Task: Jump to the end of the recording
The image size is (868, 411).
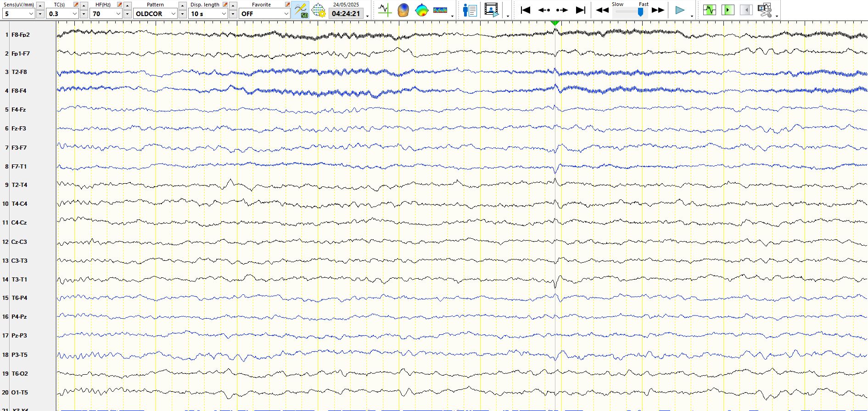Action: click(x=580, y=10)
